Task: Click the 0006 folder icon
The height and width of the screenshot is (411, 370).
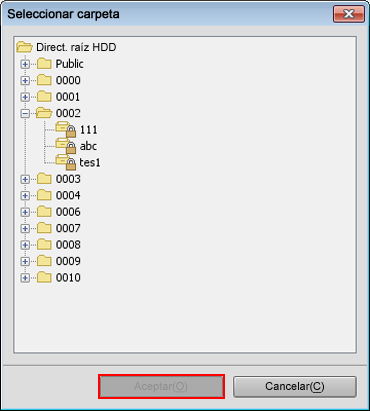Action: [44, 212]
